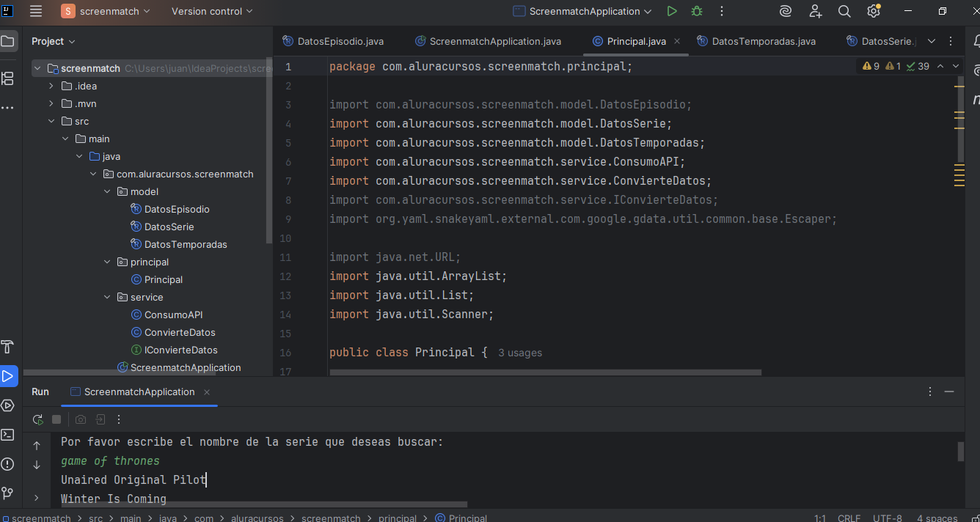Screen dimensions: 980x522
Task: Close the Principal.java tab
Action: [x=677, y=41]
